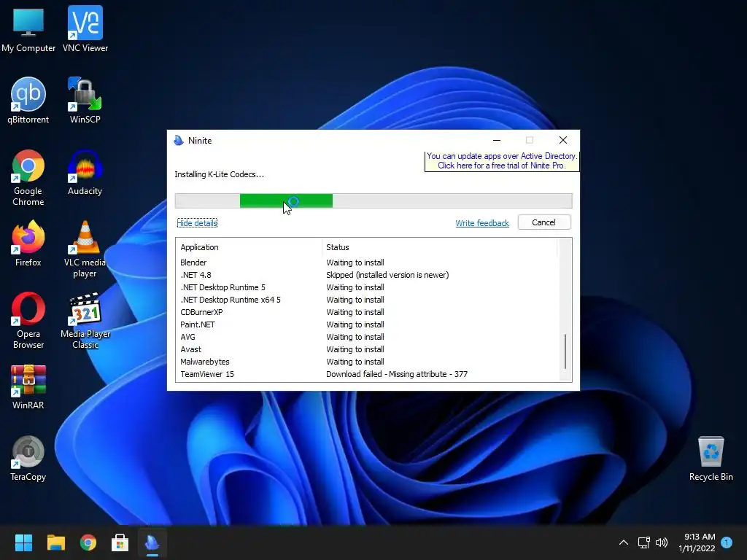Screen dimensions: 747x560
Task: Open the notification badge in the tray
Action: point(727,542)
